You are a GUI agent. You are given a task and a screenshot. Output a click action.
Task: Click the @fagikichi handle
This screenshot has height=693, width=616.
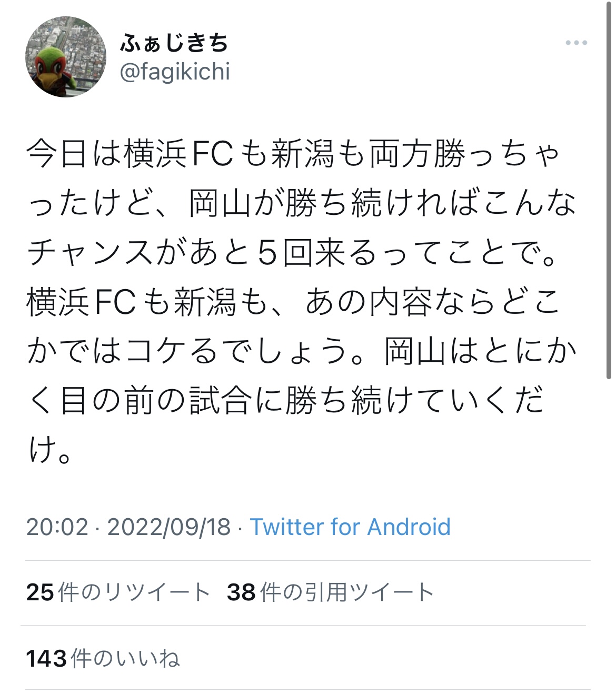[x=175, y=72]
